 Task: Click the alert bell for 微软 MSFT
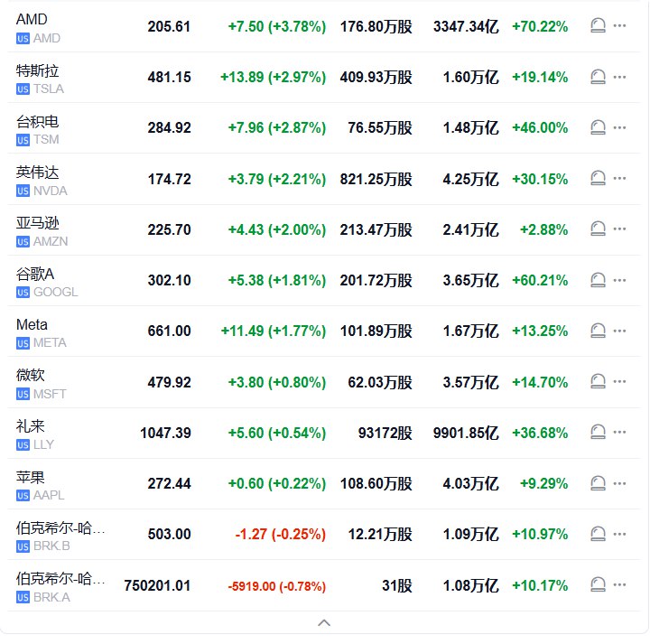click(598, 381)
